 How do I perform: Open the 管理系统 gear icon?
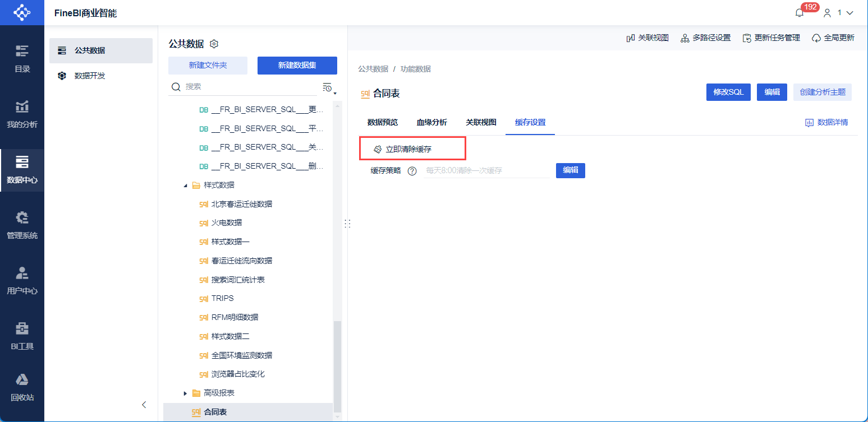tap(22, 217)
